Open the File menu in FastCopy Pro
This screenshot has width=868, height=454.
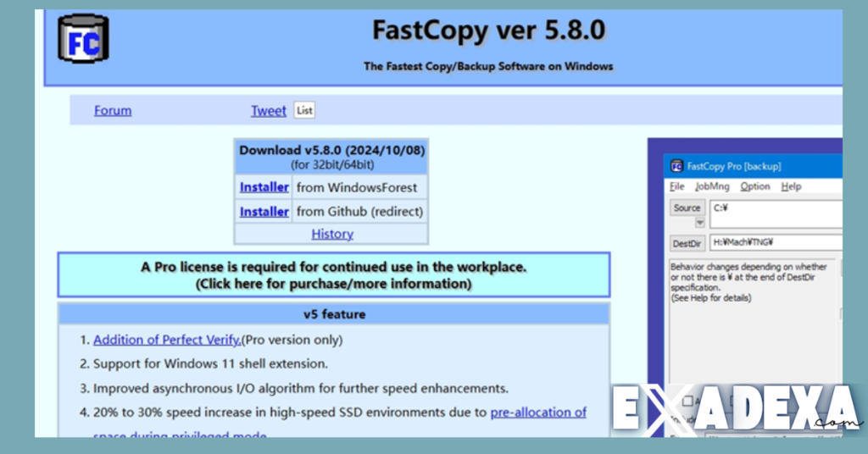tap(677, 186)
